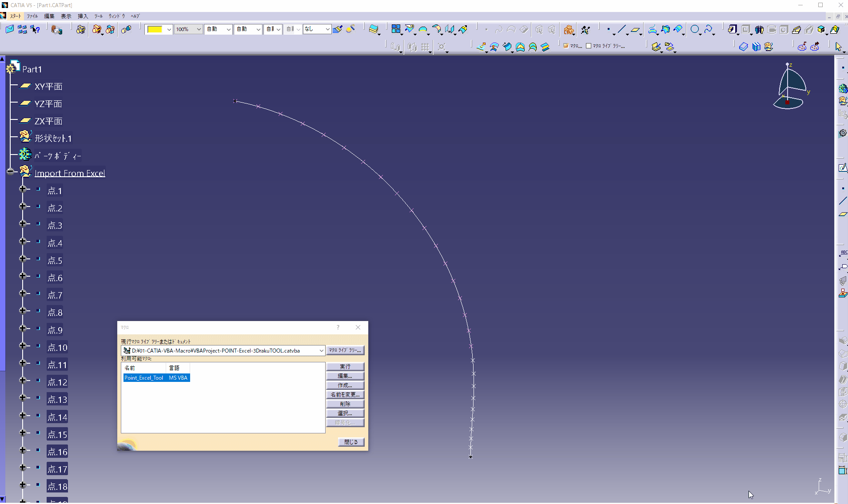Activate the Select arrow tool

838,46
